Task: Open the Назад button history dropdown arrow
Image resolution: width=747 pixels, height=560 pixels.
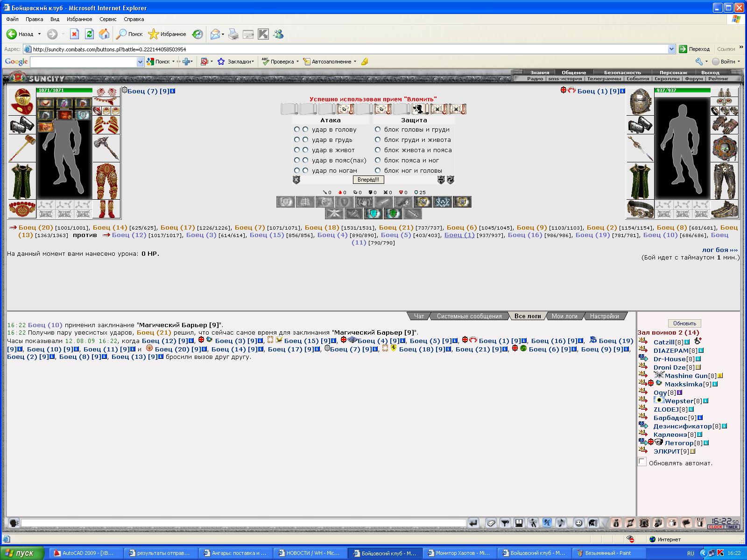Action: pos(39,34)
